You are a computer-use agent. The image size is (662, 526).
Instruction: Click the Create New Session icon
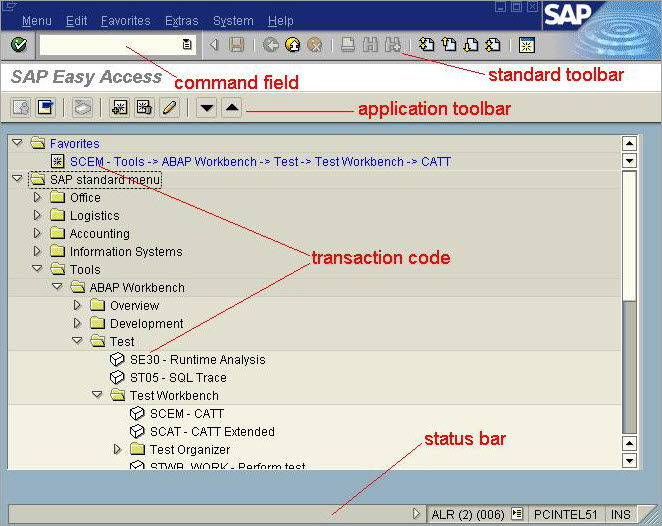click(526, 45)
